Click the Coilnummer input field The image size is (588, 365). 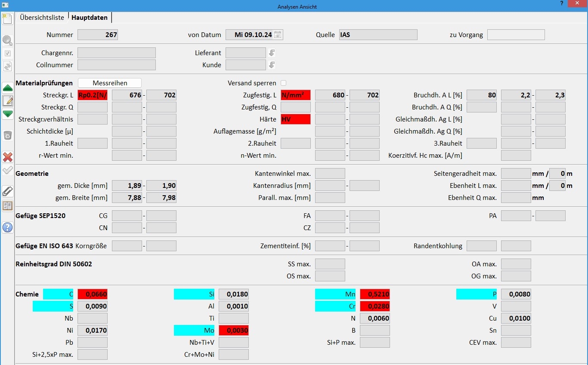click(117, 65)
